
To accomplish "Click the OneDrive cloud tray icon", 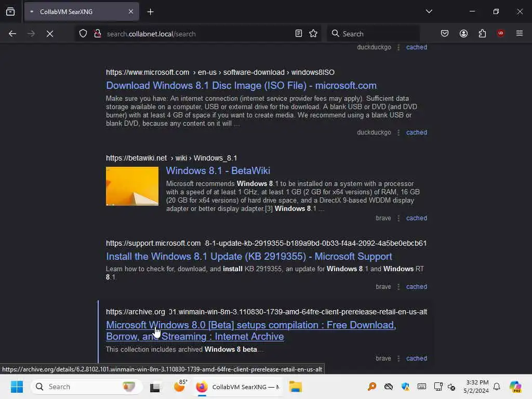I will click(389, 387).
